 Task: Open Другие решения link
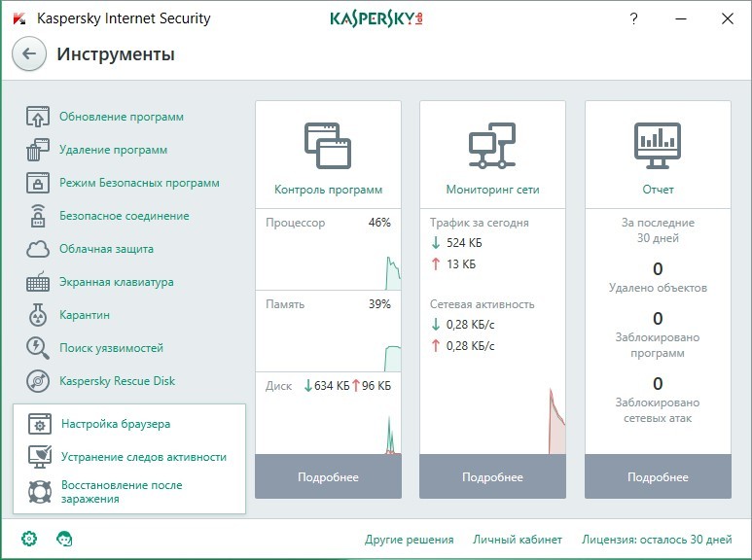point(409,540)
